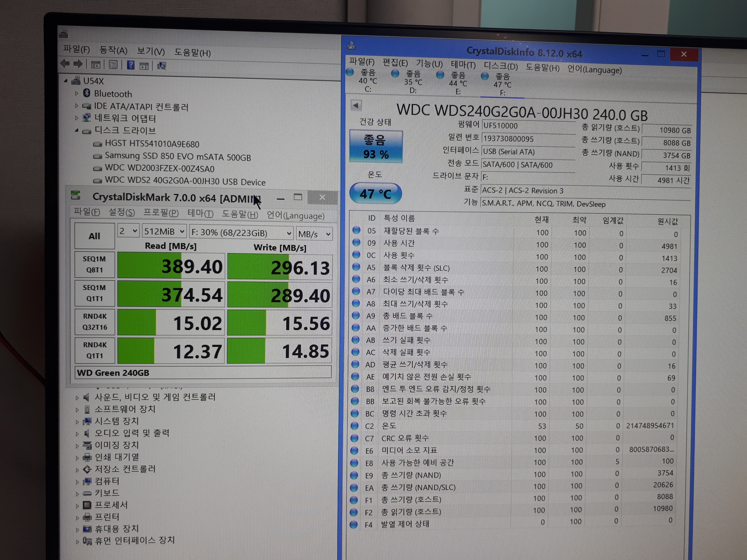Click the WD Green 240GB comment field
Image resolution: width=747 pixels, height=560 pixels.
203,373
